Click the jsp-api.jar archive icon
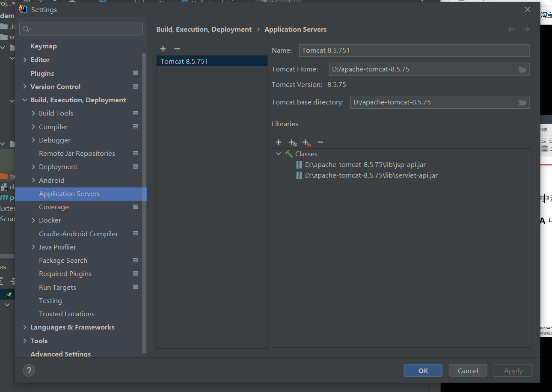 (299, 165)
